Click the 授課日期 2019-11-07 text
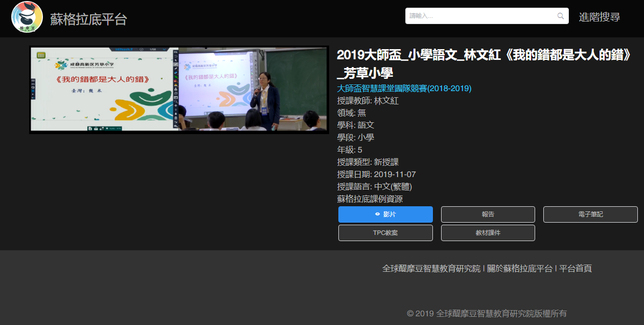 [376, 175]
